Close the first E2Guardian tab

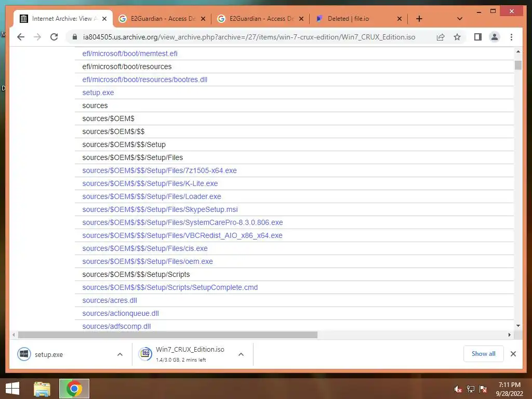pos(203,19)
